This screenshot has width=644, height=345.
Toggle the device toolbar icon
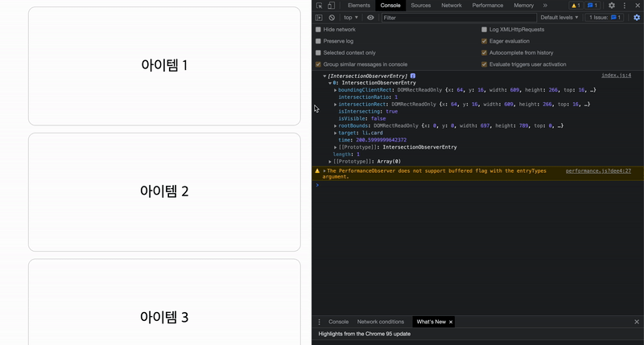[x=331, y=6]
